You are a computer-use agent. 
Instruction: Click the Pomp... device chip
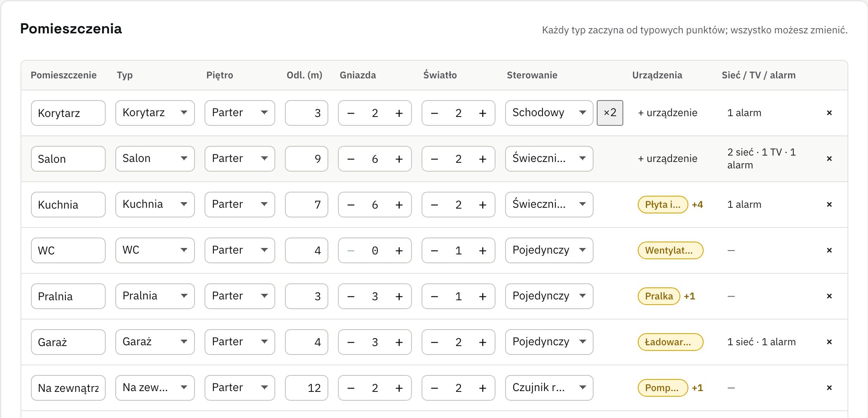[x=663, y=388]
